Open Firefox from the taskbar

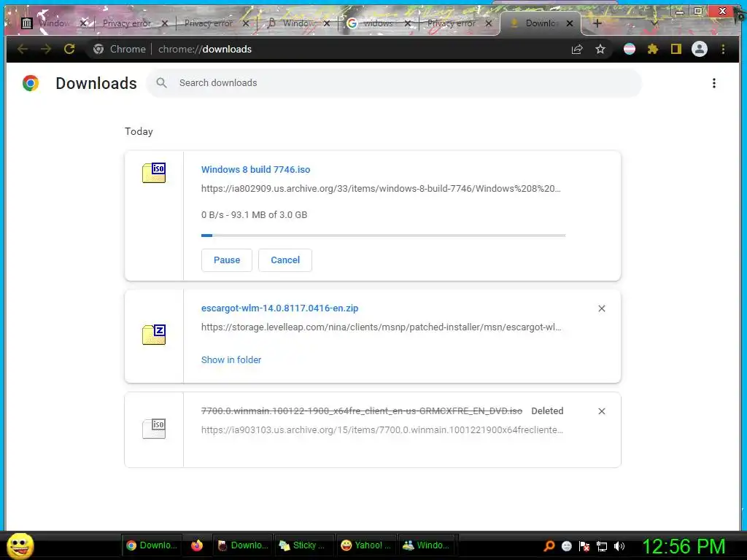(x=197, y=545)
